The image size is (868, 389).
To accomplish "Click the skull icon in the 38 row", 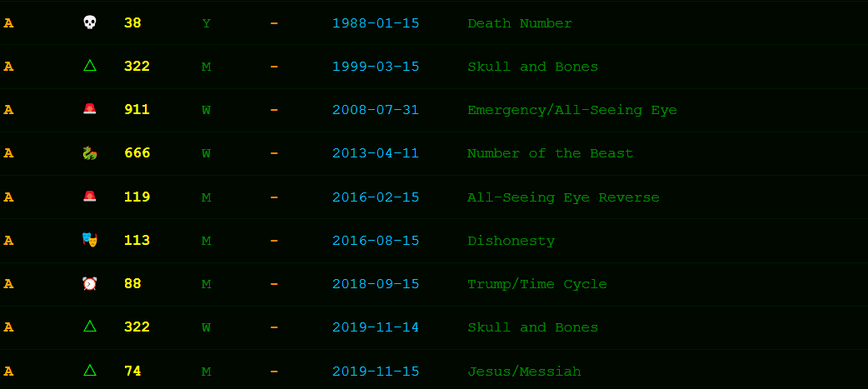I will coord(90,22).
